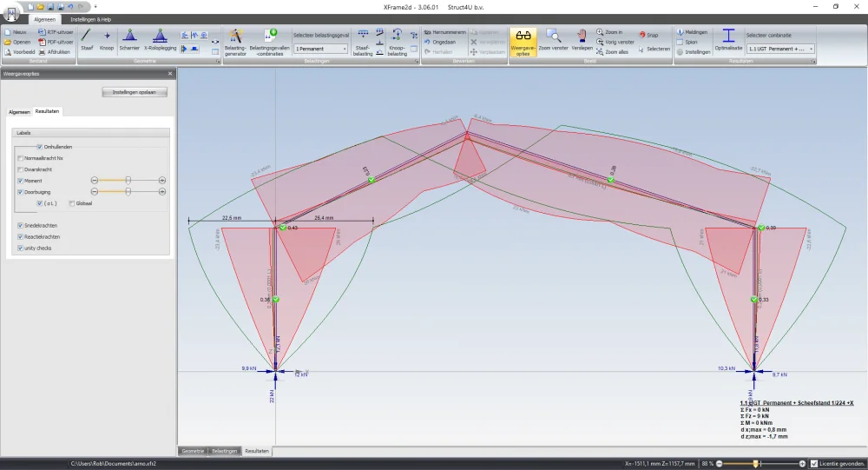This screenshot has height=470, width=868.
Task: Expand Geometrie group dialog launcher
Action: pos(218,62)
